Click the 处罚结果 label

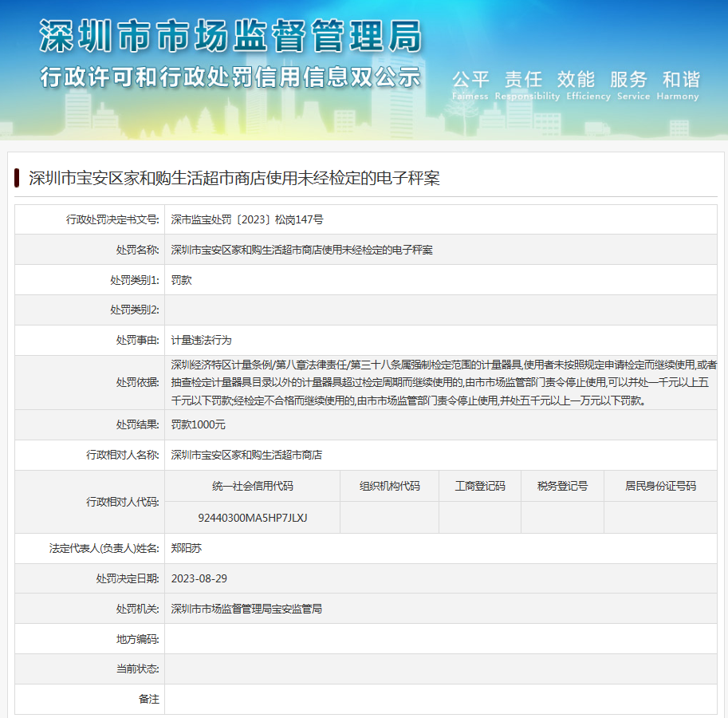pos(137,425)
